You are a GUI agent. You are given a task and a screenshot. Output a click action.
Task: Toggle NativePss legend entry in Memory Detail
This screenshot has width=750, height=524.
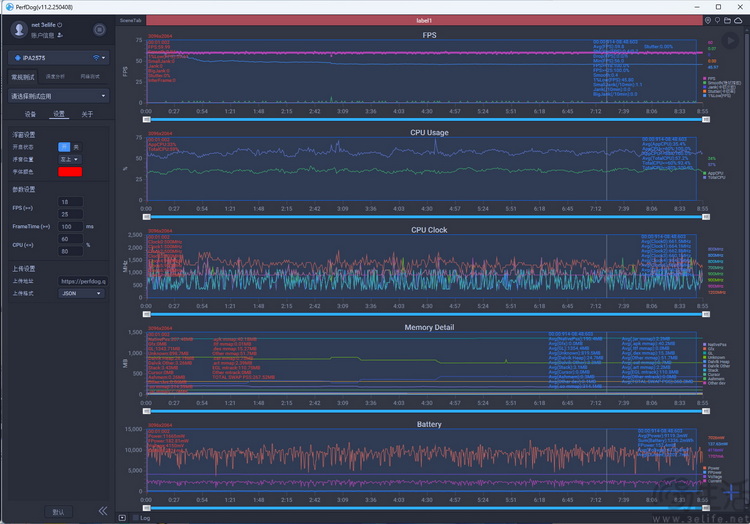(x=715, y=345)
